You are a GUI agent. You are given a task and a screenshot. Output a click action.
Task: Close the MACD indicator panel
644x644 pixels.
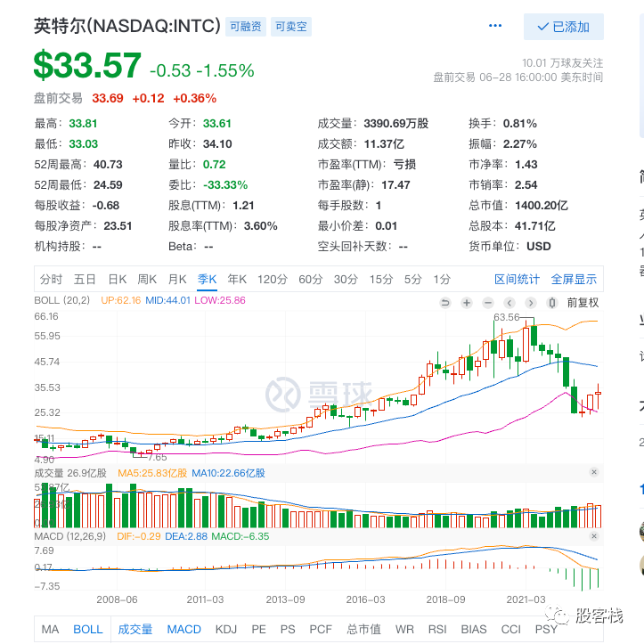point(594,536)
